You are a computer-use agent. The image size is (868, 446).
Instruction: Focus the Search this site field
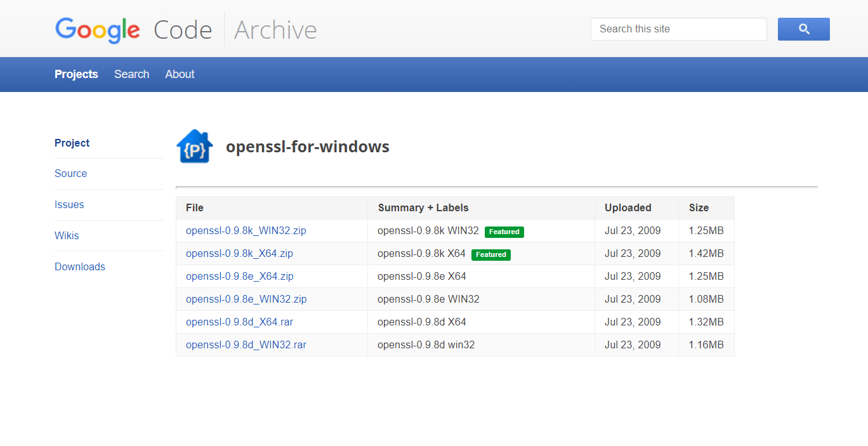click(x=678, y=29)
